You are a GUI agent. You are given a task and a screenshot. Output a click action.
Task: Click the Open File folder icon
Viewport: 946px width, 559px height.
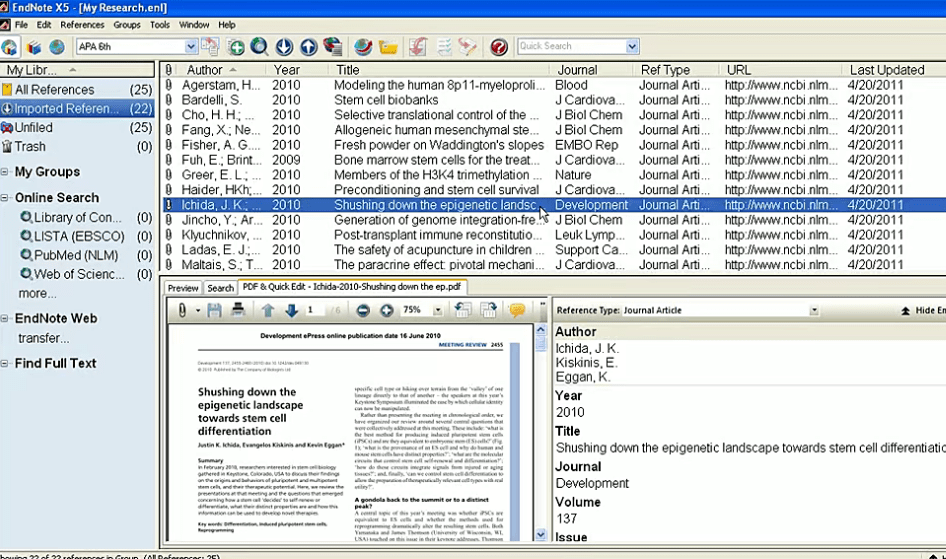pos(388,46)
